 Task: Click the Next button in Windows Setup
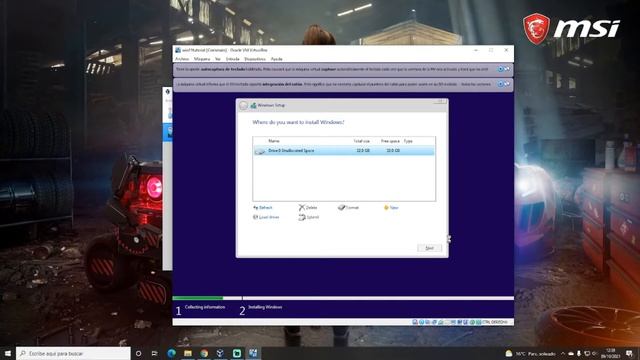coord(429,248)
